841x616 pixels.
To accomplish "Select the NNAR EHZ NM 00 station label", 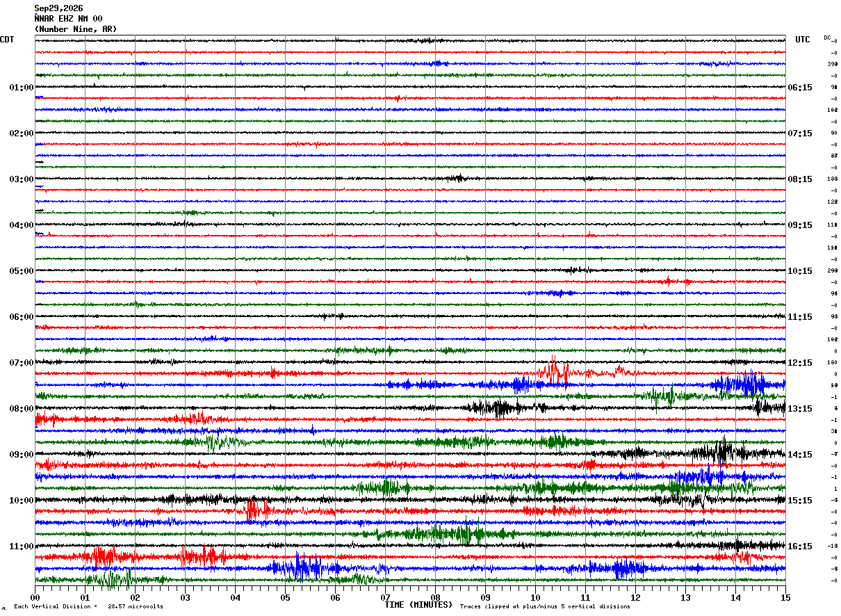I will (x=68, y=19).
